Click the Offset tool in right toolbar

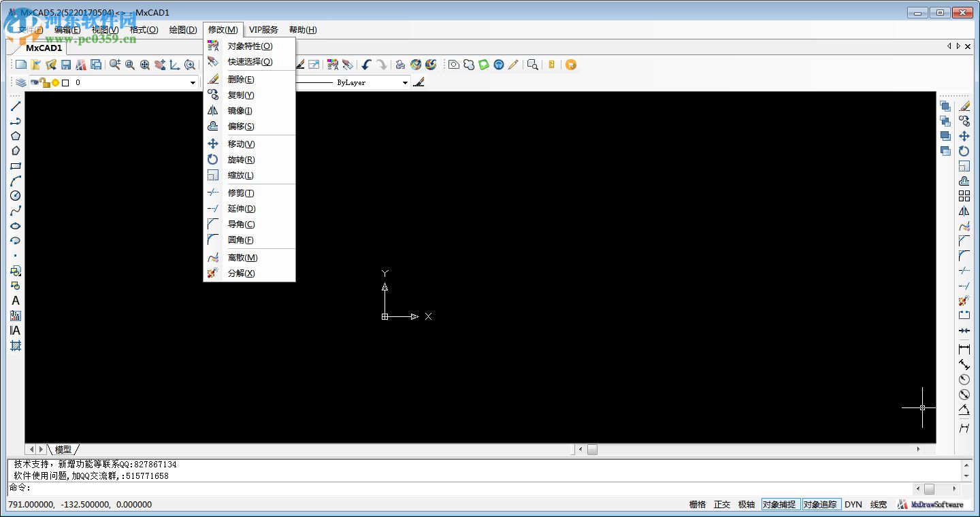[964, 181]
